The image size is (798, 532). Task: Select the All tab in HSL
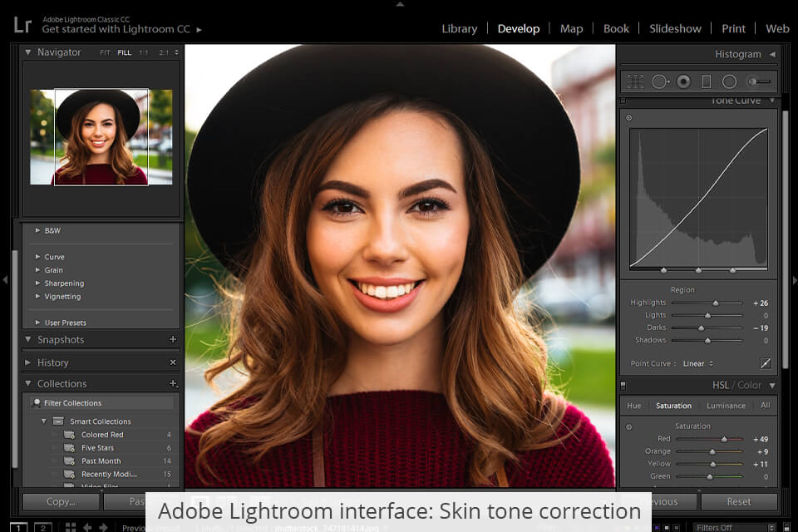click(766, 406)
